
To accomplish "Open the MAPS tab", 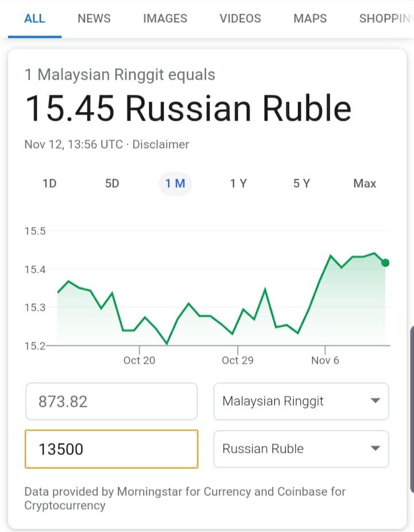I will [310, 18].
